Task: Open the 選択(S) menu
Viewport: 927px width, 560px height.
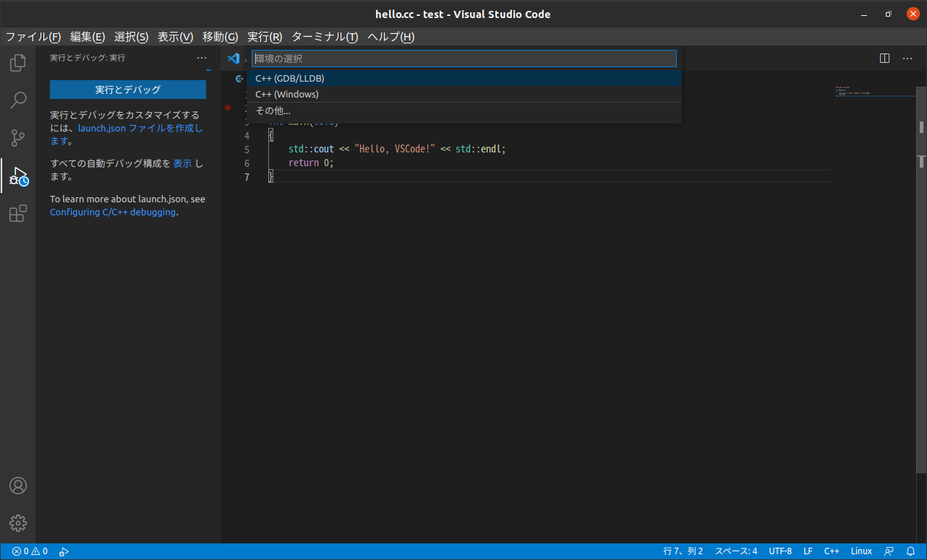Action: click(132, 37)
